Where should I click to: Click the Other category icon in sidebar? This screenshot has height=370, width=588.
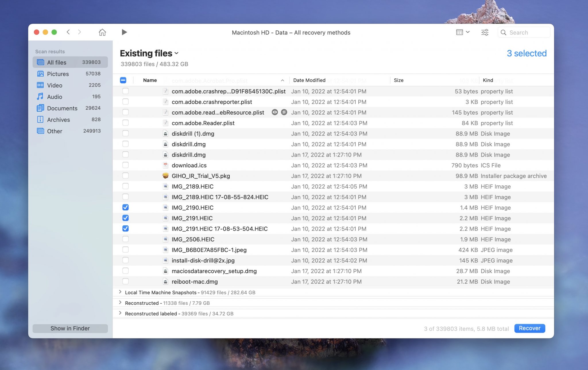tap(40, 131)
